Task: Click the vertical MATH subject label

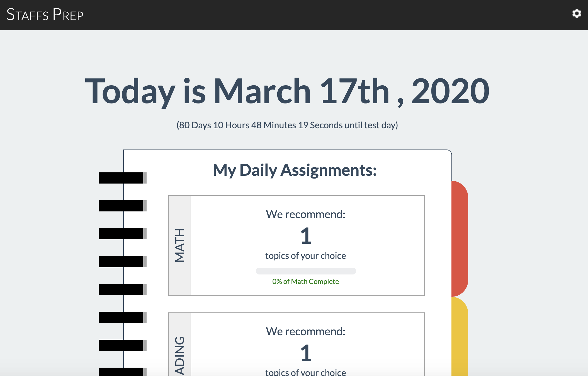Action: (180, 245)
